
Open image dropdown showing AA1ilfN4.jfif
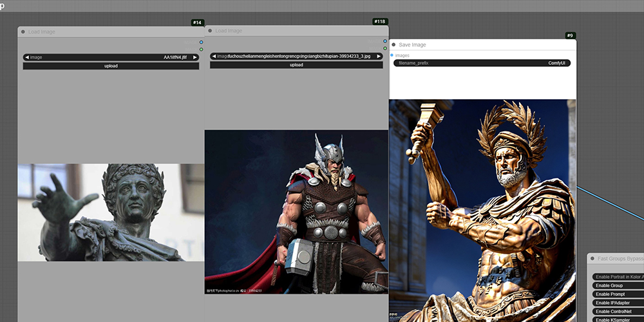[111, 57]
